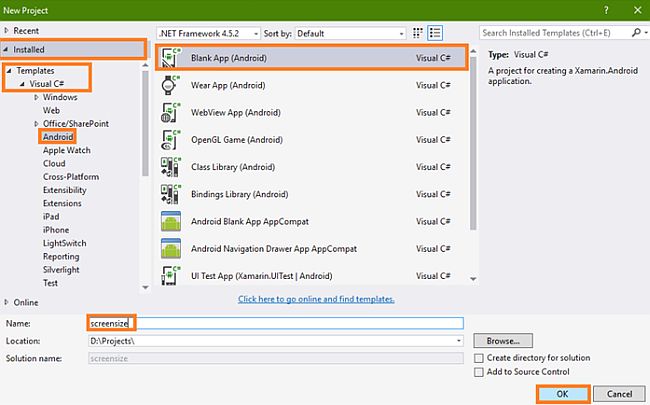
Task: Toggle Create directory for solution checkbox
Action: click(x=479, y=358)
